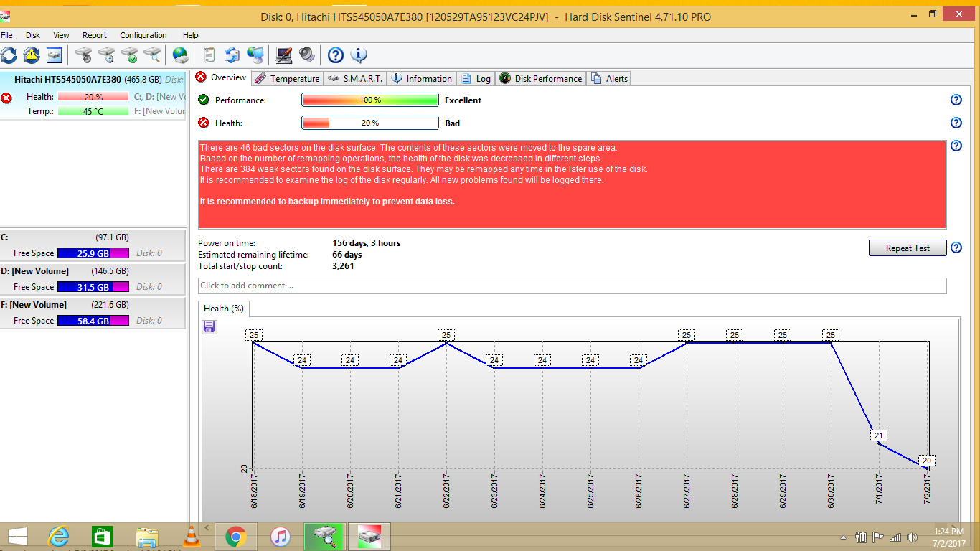Open the File menu
Screen dimensions: 980x551
[x=6, y=35]
